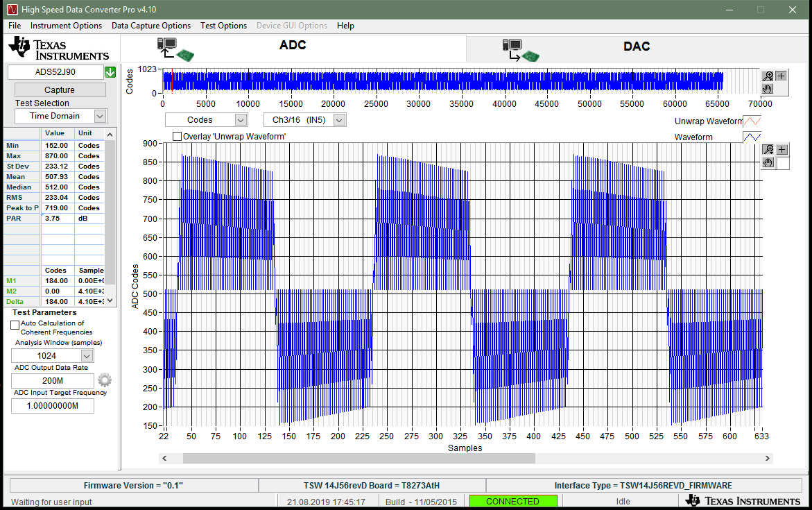Enable Overlay 'Unwrap Waveform' checkbox
Viewport: 812px width, 510px height.
pyautogui.click(x=177, y=136)
